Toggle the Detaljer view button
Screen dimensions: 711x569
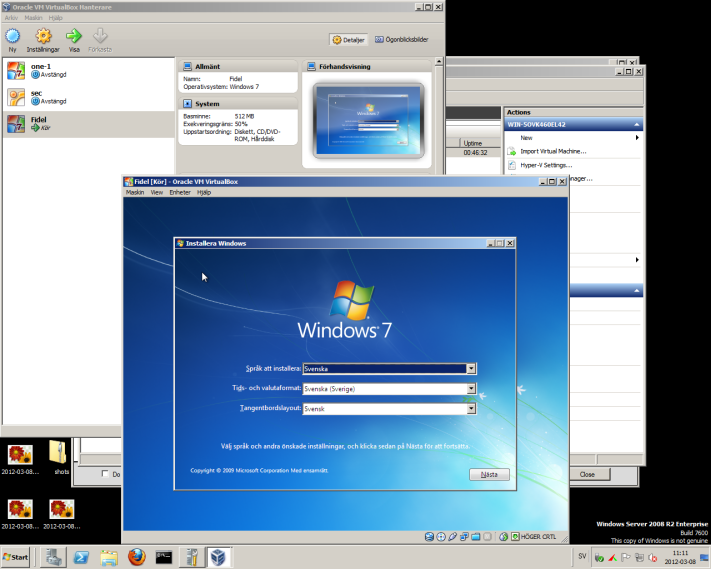point(350,39)
